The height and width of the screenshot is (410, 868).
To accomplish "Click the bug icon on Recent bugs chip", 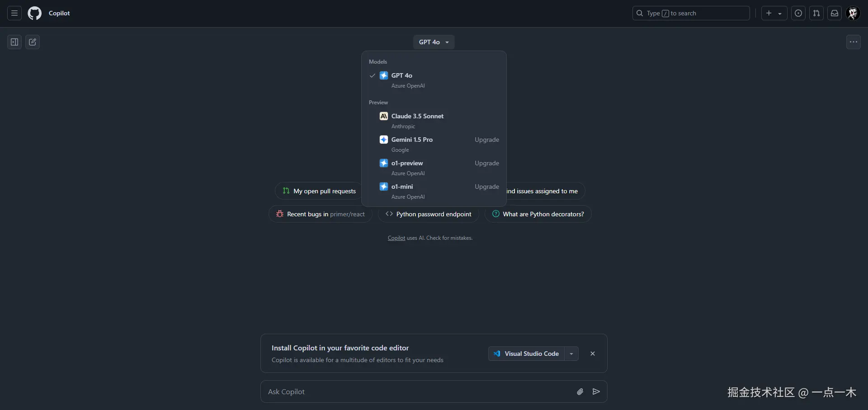I will [x=280, y=214].
